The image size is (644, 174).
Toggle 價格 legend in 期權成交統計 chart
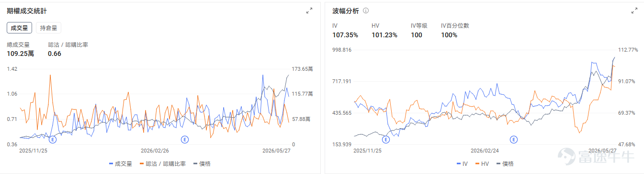tap(202, 163)
